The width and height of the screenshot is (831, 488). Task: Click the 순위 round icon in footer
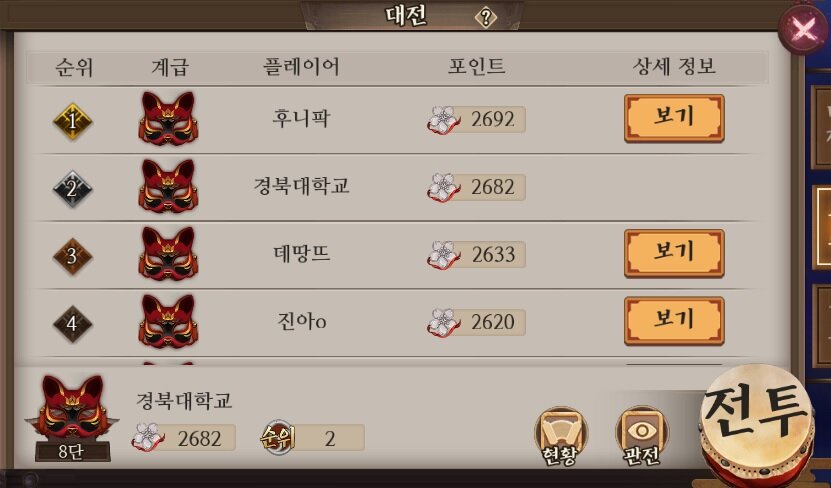[x=277, y=438]
